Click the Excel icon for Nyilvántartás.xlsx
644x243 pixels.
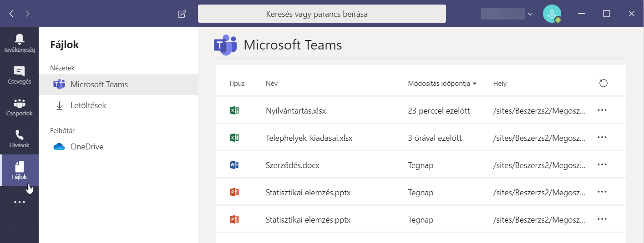pyautogui.click(x=234, y=110)
